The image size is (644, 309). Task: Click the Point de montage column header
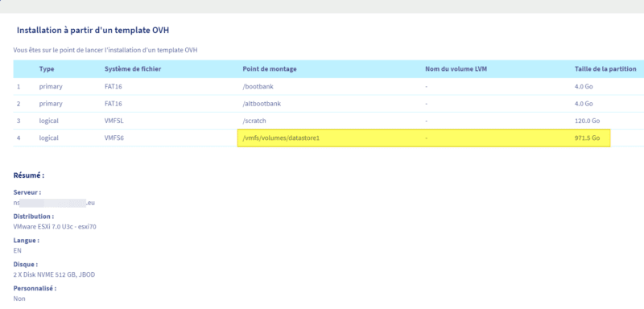(270, 69)
